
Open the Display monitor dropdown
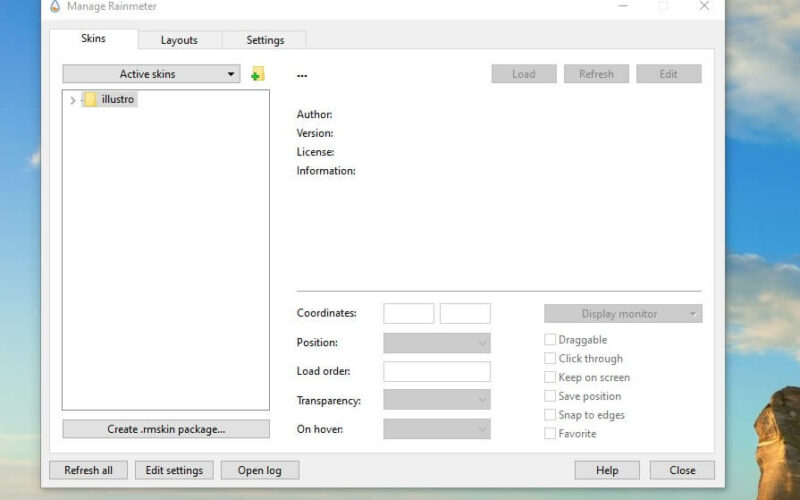[x=623, y=314]
